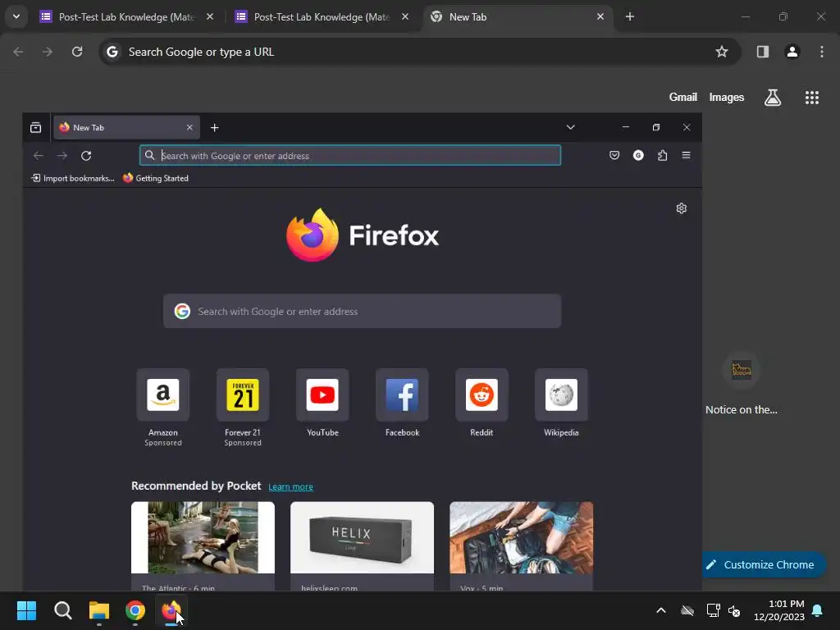Open Notice on the... Chrome shortcut
840x630 pixels.
742,385
